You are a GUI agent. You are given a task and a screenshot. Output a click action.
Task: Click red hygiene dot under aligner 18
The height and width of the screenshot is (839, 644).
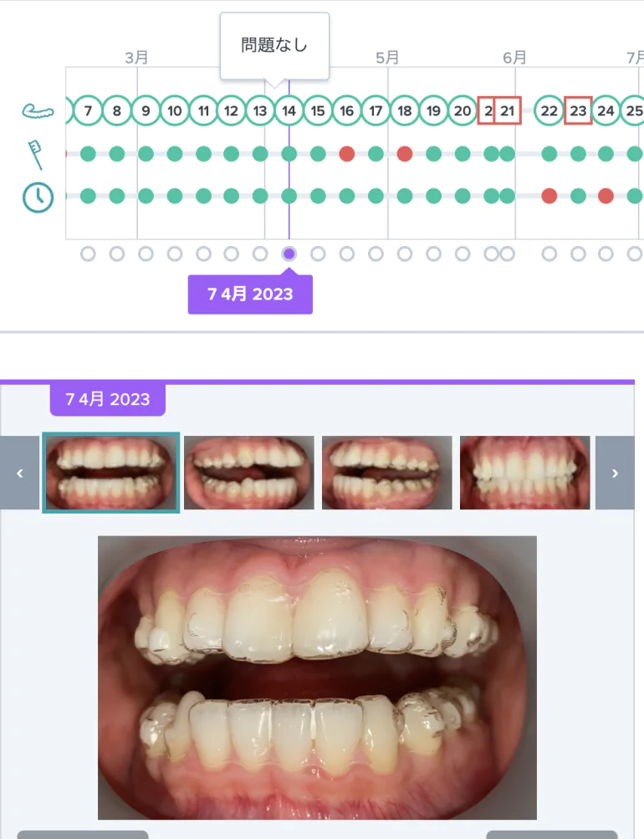click(404, 154)
